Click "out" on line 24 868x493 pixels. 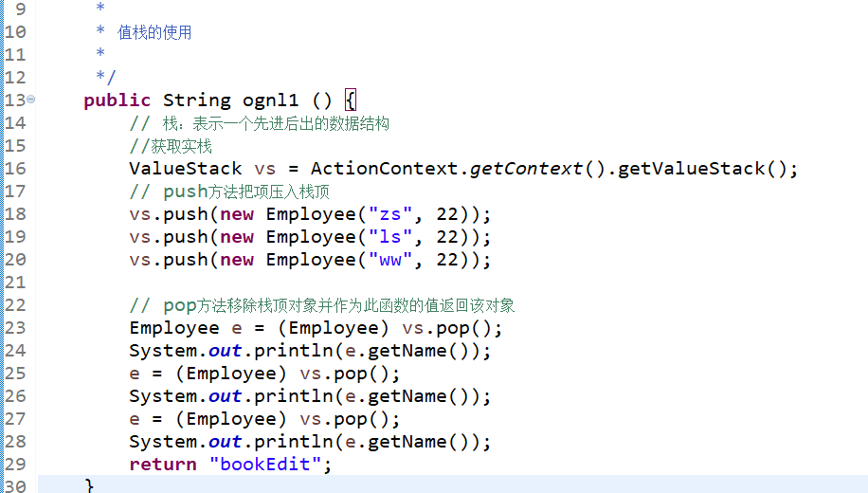[x=225, y=351]
